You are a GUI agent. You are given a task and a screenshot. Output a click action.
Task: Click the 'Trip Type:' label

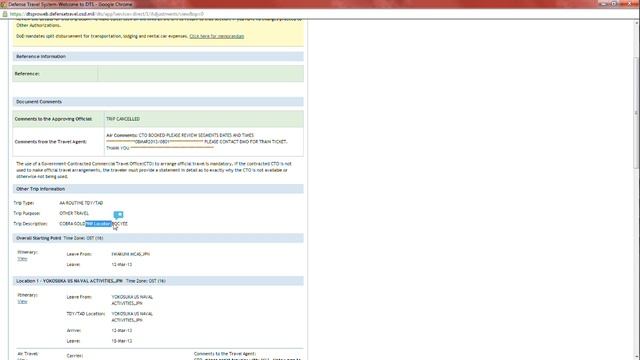coord(24,203)
